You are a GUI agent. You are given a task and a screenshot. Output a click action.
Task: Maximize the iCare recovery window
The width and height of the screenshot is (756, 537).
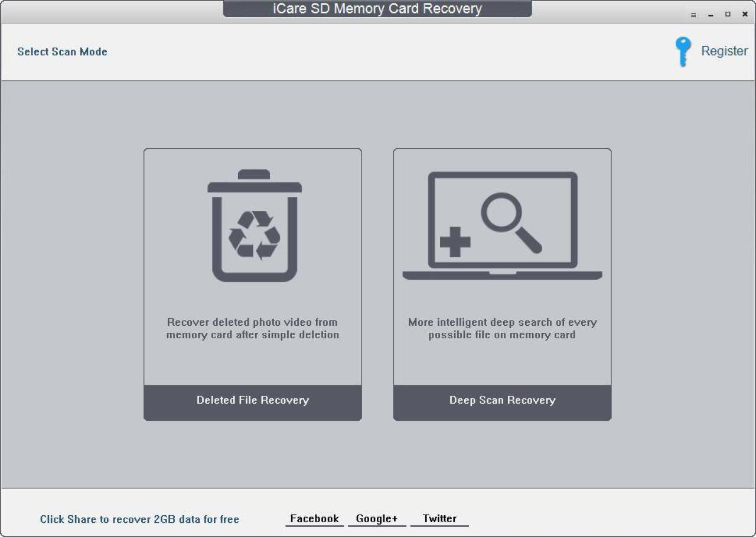[x=728, y=14]
